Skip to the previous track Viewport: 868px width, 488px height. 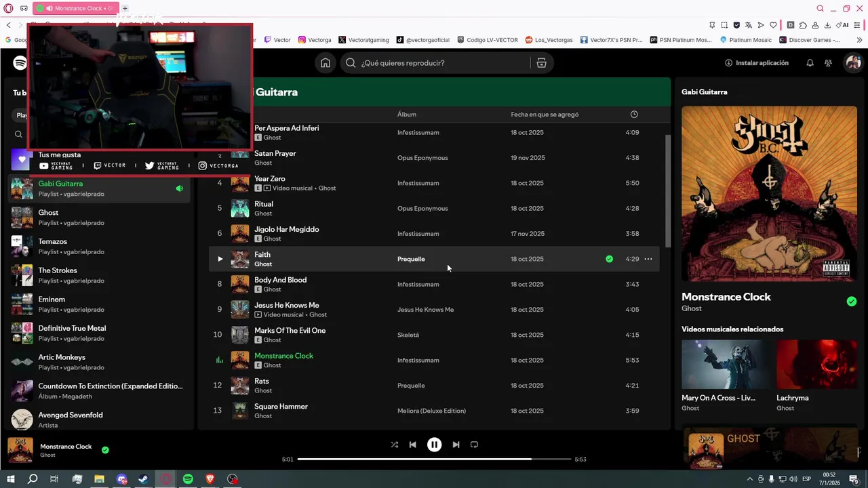point(412,445)
